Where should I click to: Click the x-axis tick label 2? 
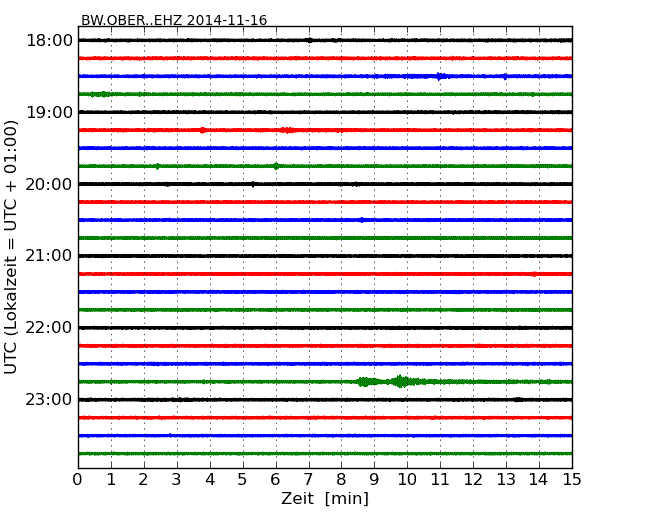pos(143,480)
